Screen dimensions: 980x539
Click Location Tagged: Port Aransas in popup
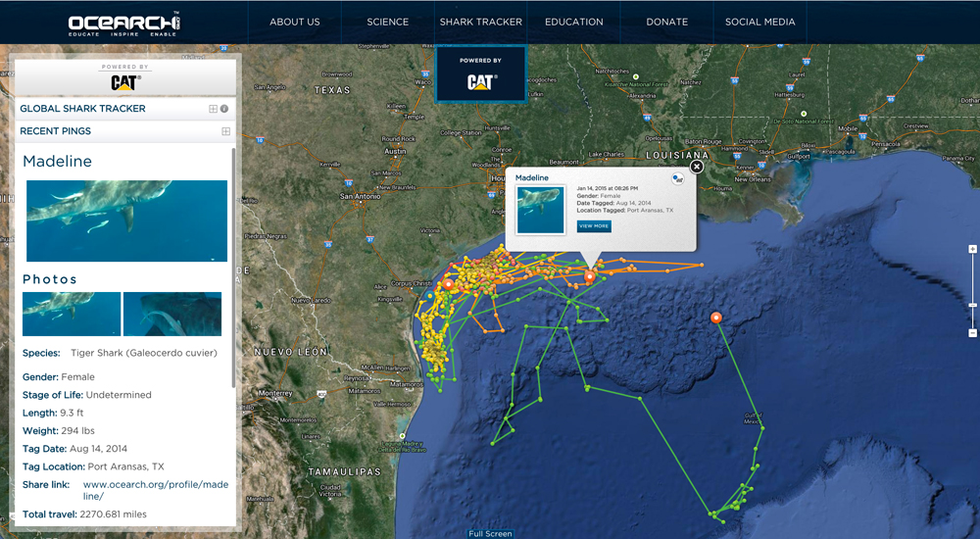[x=625, y=211]
